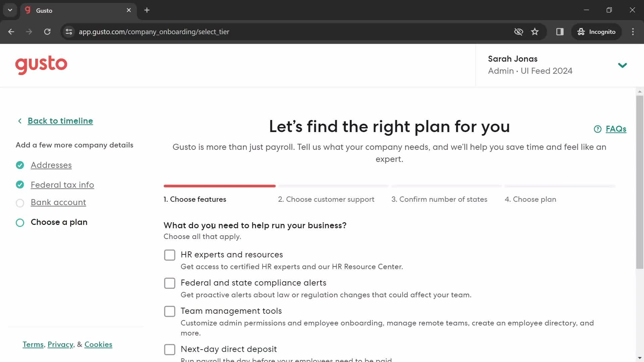This screenshot has height=362, width=644.
Task: Enable Team management tools checkbox
Action: coord(170,312)
